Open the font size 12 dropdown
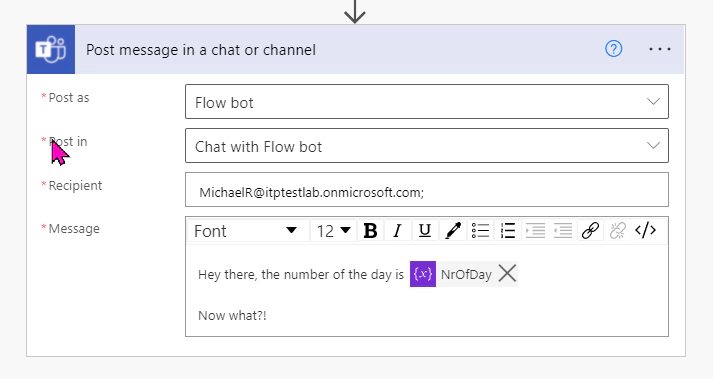This screenshot has height=379, width=713. point(333,231)
